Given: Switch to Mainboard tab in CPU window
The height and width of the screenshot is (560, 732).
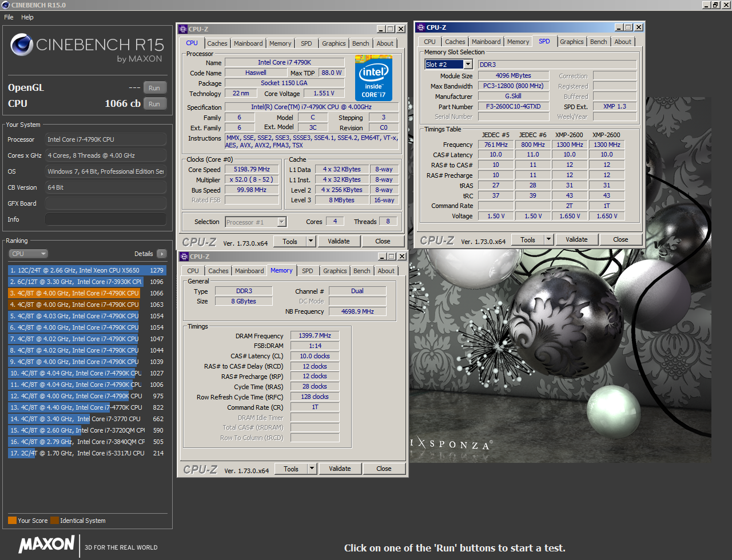Looking at the screenshot, I should coord(248,43).
